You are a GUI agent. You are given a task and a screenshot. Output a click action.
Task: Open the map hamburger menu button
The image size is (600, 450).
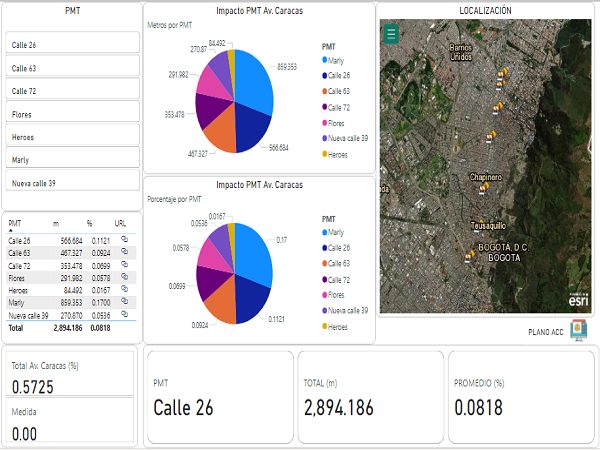point(391,34)
